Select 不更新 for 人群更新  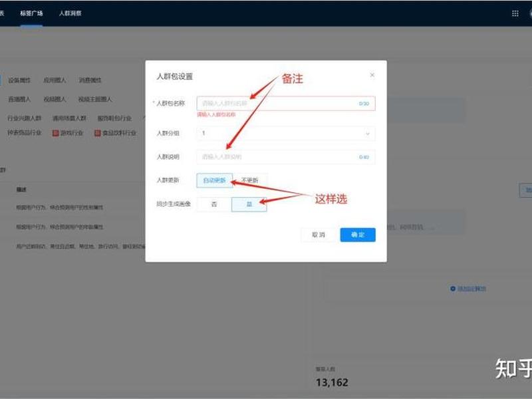(250, 180)
